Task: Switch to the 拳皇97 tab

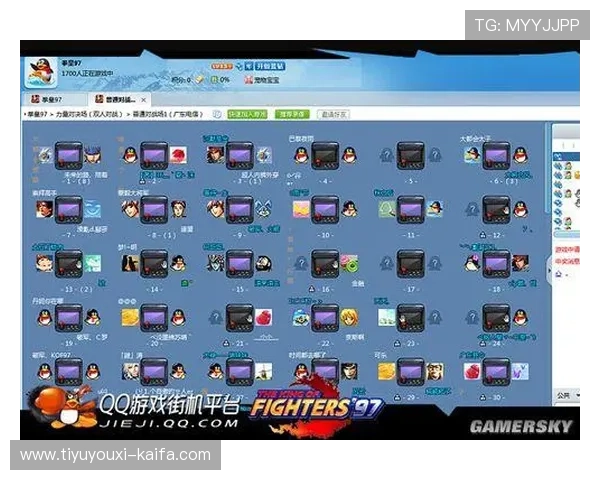Action: 48,100
